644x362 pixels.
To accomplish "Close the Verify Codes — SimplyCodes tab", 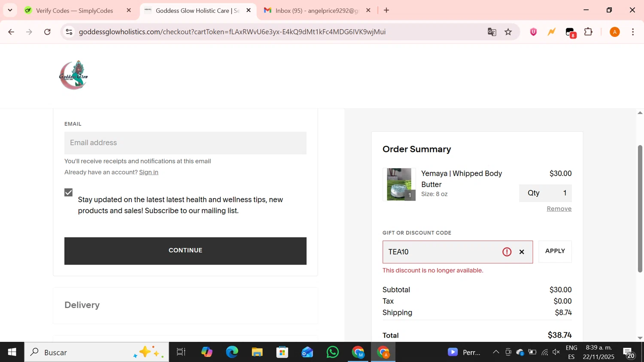I will 129,10.
